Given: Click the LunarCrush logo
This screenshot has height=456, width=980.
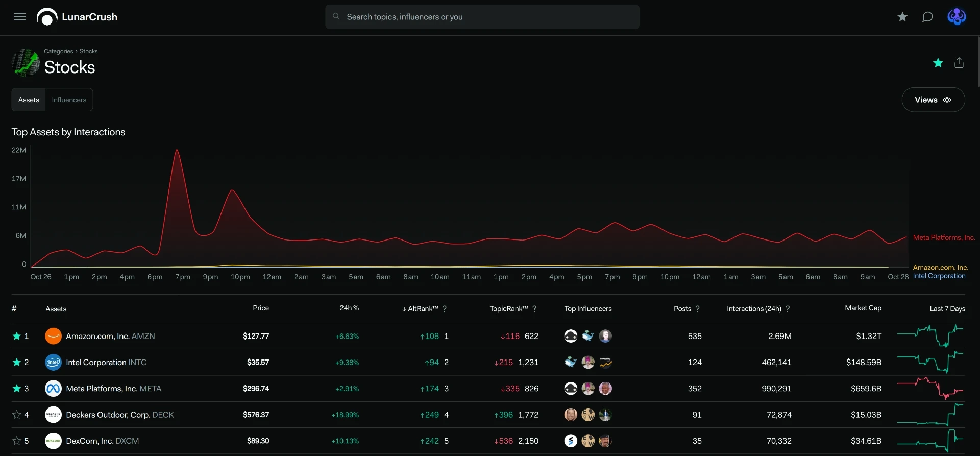Looking at the screenshot, I should pos(77,17).
